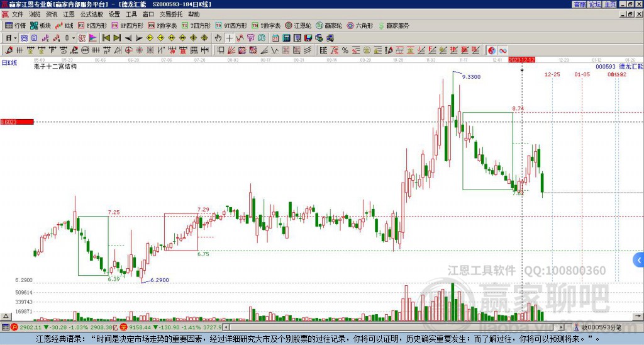Open the 9P四方形 tool
This screenshot has width=644, height=345.
coord(127,25)
